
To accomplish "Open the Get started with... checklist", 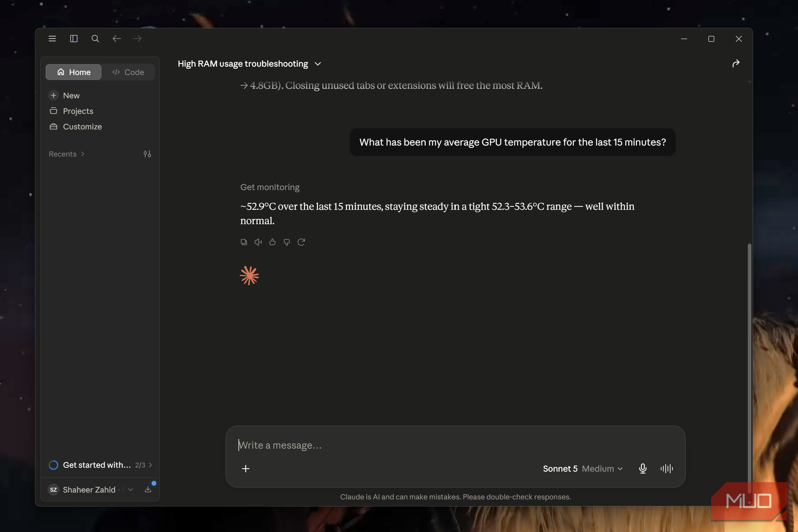I will tap(101, 465).
